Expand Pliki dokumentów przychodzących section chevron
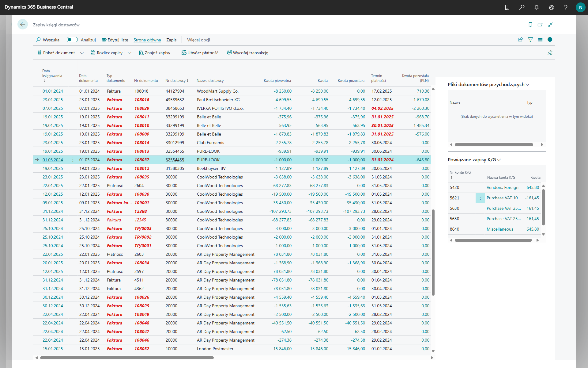The width and height of the screenshot is (588, 368). tap(527, 85)
